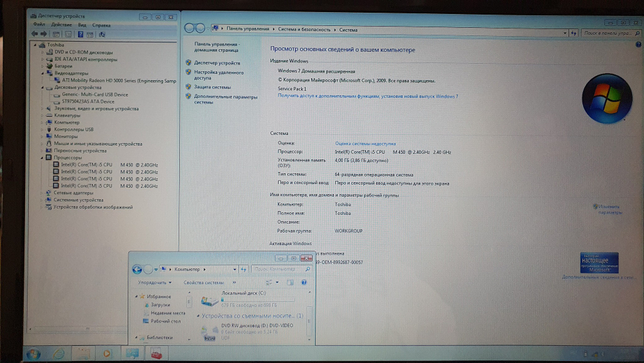Screen dimensions: 644x363
Task: Open Упорядочить dropdown in explorer
Action: [155, 282]
